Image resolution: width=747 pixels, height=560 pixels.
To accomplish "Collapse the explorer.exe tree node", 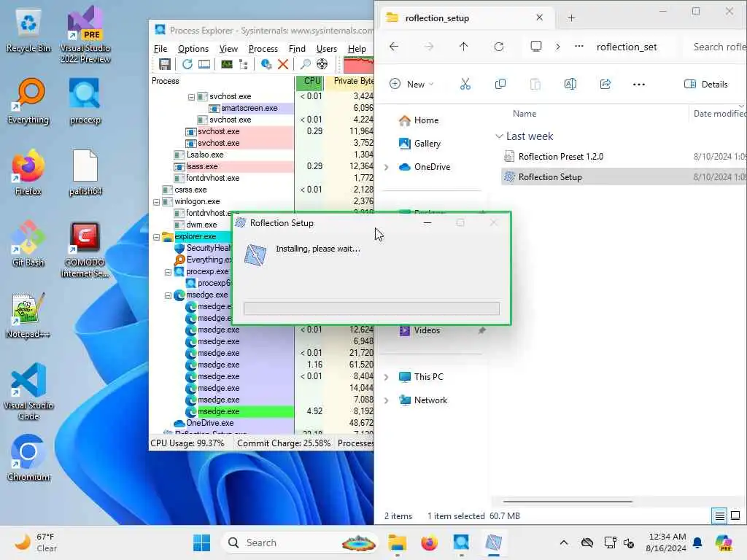I will [156, 237].
